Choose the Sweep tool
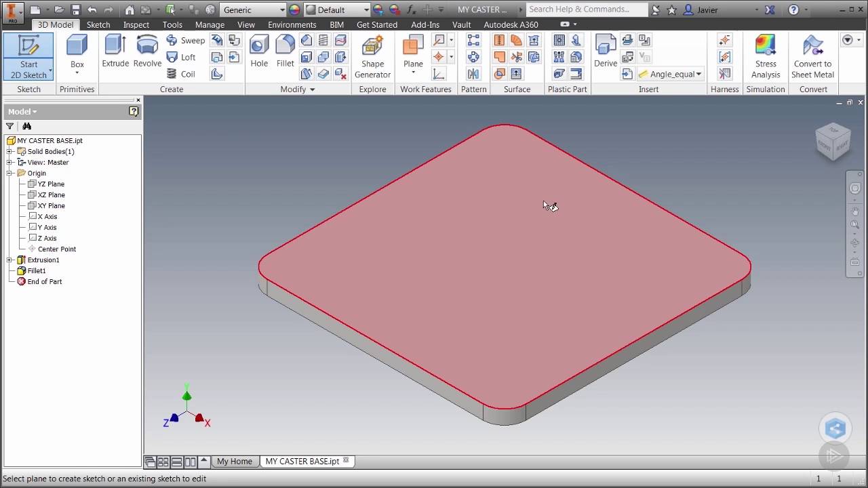 pyautogui.click(x=186, y=41)
